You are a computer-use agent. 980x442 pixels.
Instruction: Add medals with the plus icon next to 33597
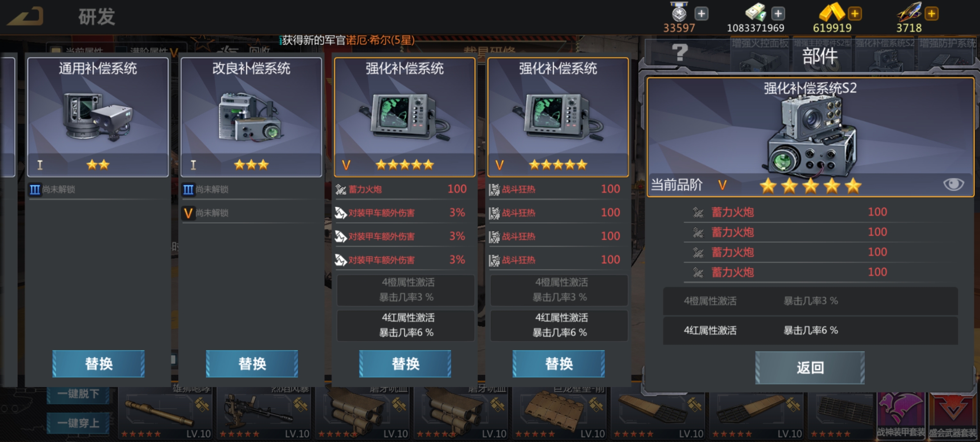tap(701, 14)
